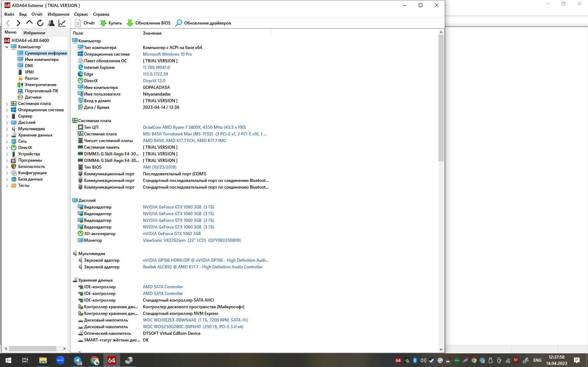Open the ViewSonic VX2262wm monitor link
This screenshot has width=588, height=367.
[192, 240]
